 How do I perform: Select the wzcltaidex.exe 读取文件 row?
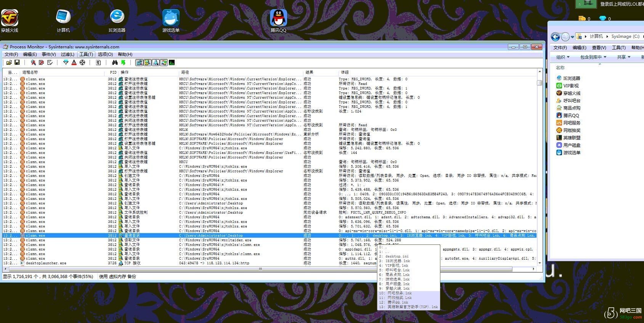(x=270, y=240)
